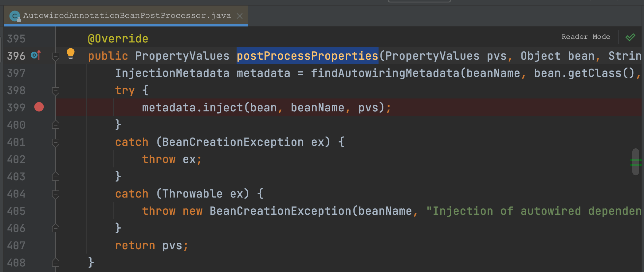Click the yellow intention lightbulb icon

[71, 54]
